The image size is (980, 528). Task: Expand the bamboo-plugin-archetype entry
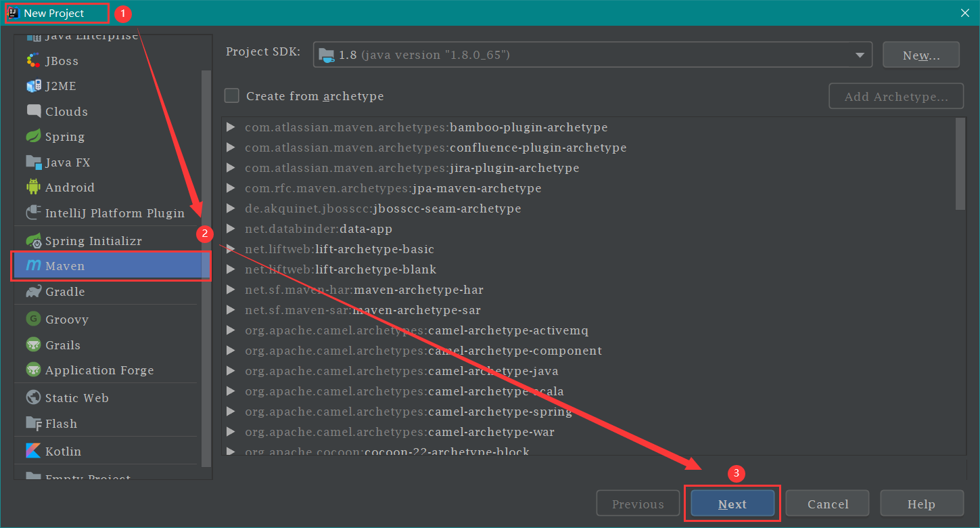[231, 127]
